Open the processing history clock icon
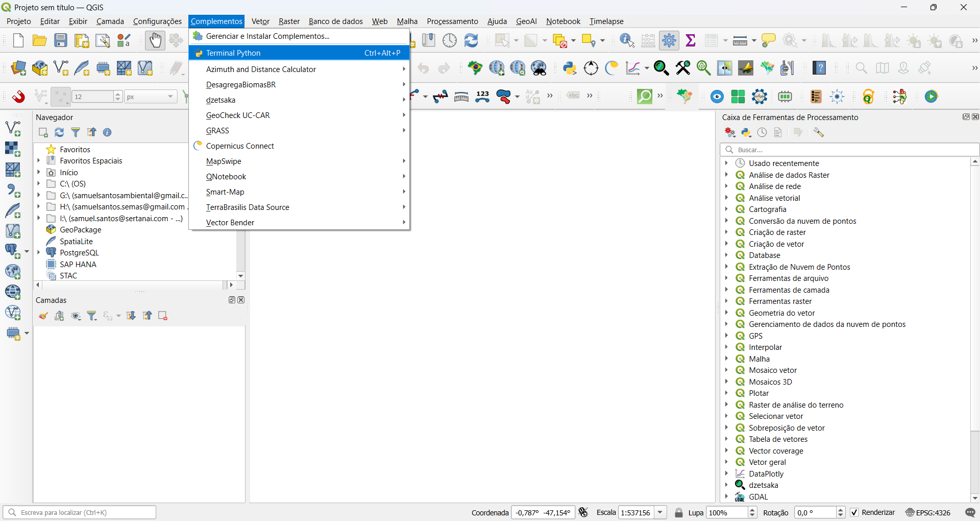This screenshot has width=980, height=521. coord(761,132)
